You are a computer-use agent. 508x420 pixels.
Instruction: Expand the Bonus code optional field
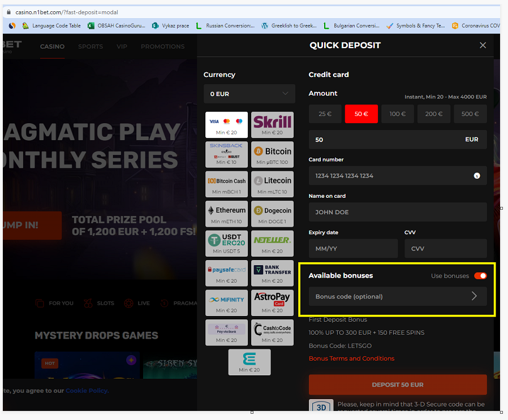coord(397,296)
